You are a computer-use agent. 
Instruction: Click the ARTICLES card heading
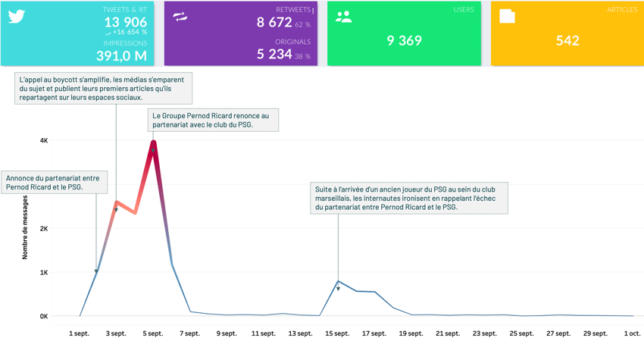click(x=622, y=9)
